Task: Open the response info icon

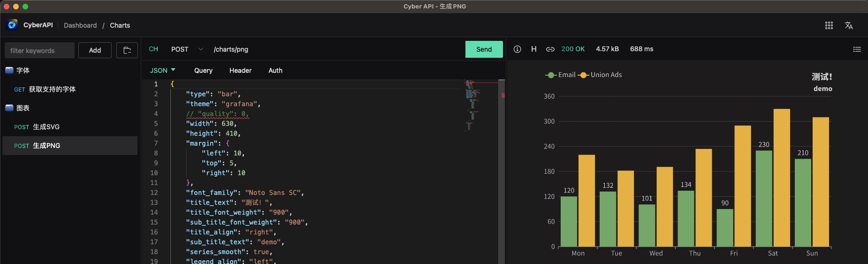Action: 517,49
